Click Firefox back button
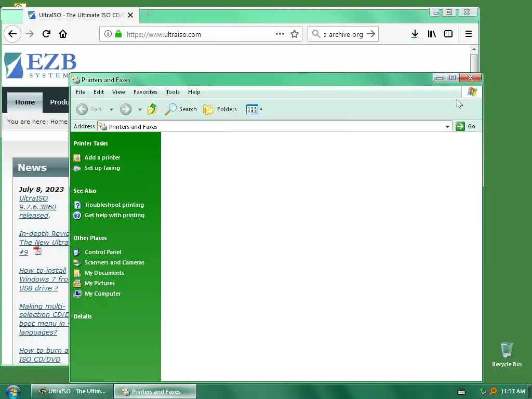Viewport: 532px width, 399px height. point(12,34)
